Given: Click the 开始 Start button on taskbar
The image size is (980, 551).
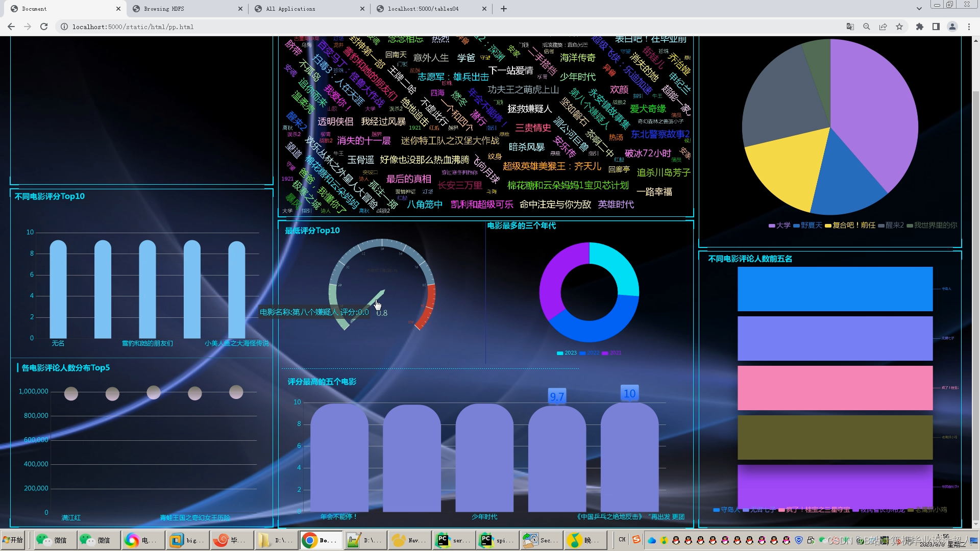Looking at the screenshot, I should click(13, 540).
